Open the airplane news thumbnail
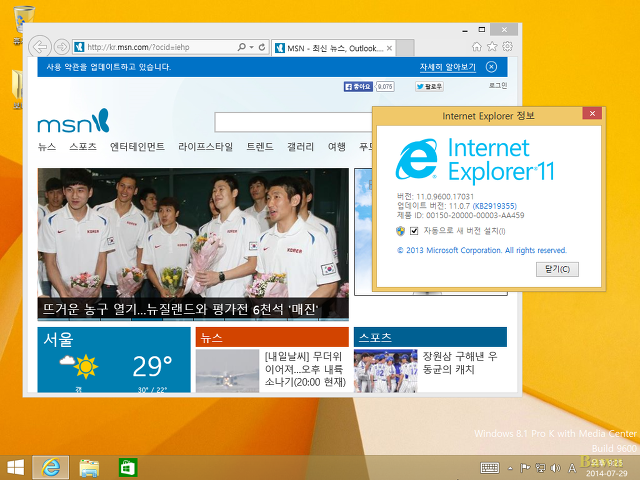640x480 pixels. coord(227,371)
